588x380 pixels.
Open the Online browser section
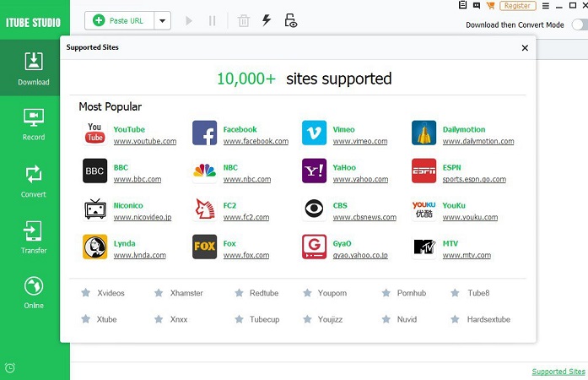pos(34,293)
